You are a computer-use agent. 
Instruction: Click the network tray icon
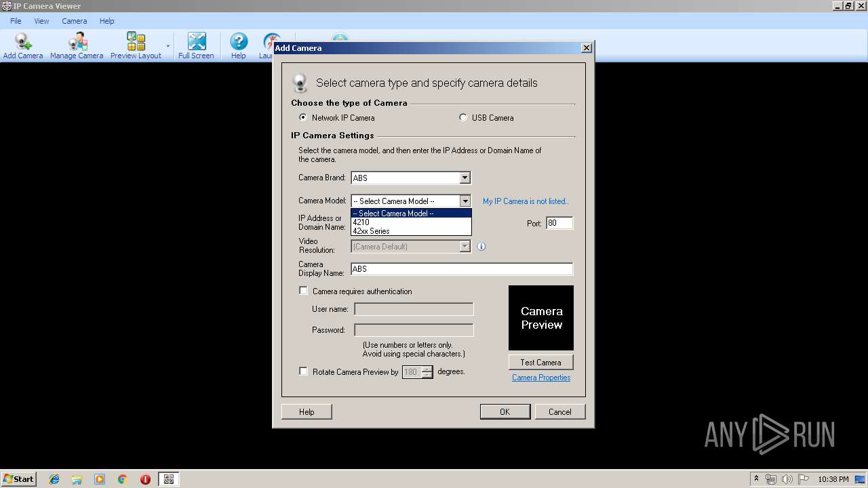click(771, 479)
